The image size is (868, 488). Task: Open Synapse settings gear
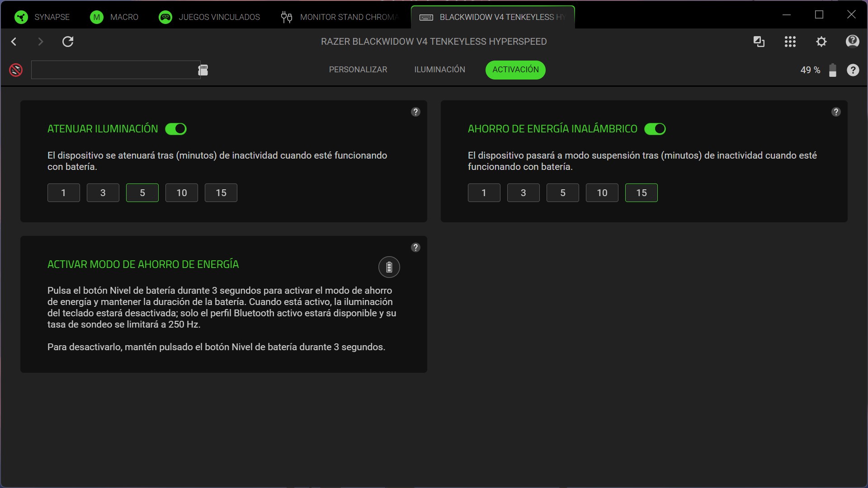pos(821,42)
